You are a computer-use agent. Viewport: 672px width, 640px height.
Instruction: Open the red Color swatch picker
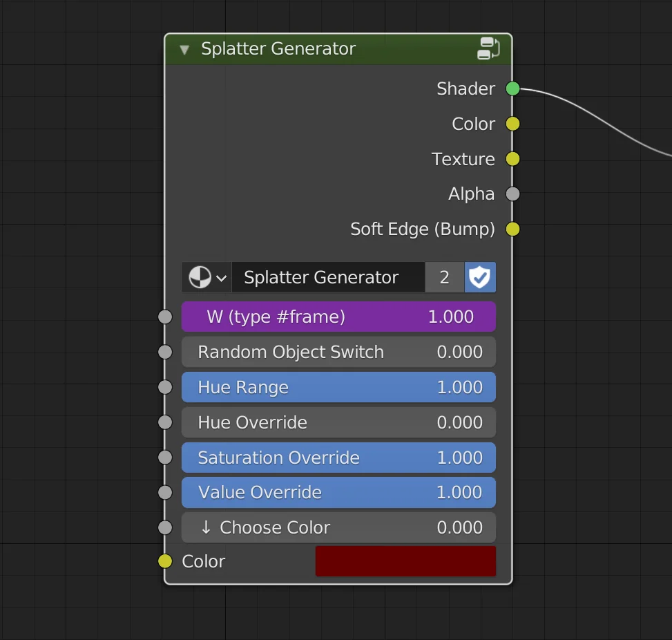405,561
